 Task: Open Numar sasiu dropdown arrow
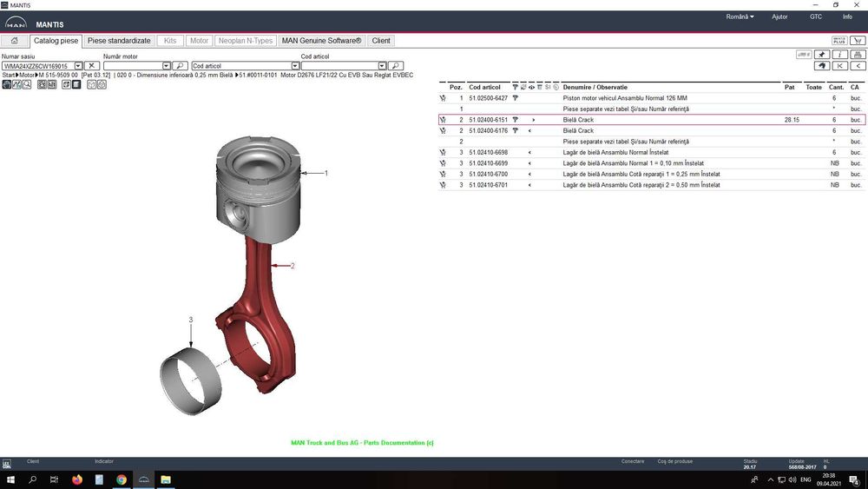pyautogui.click(x=78, y=66)
